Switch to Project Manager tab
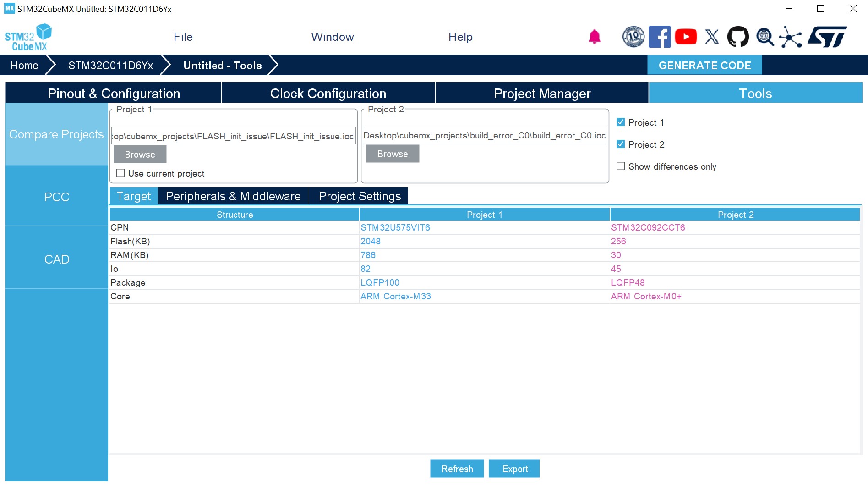Screen dimensions: 868x486 coord(542,93)
